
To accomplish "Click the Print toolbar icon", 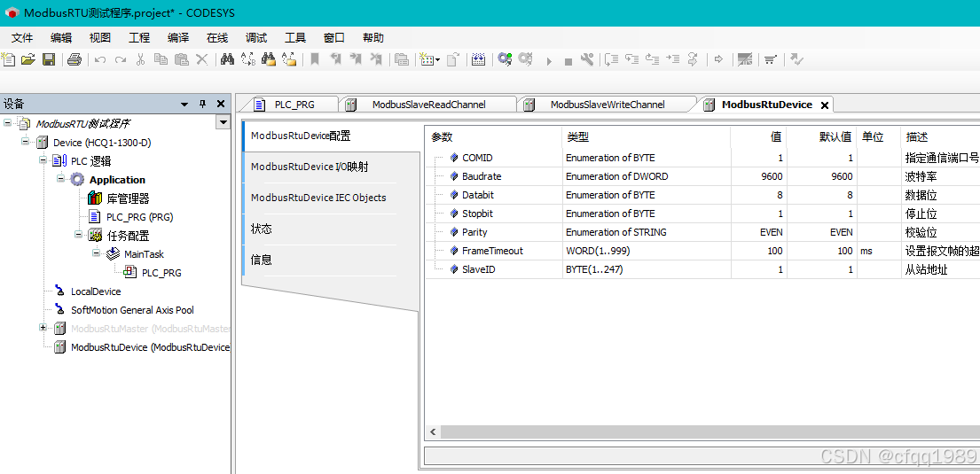I will pos(75,60).
